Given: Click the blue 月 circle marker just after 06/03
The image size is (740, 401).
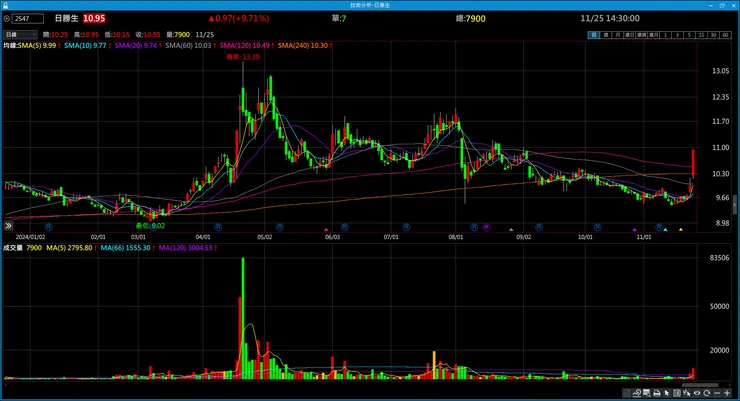Looking at the screenshot, I should [x=345, y=227].
